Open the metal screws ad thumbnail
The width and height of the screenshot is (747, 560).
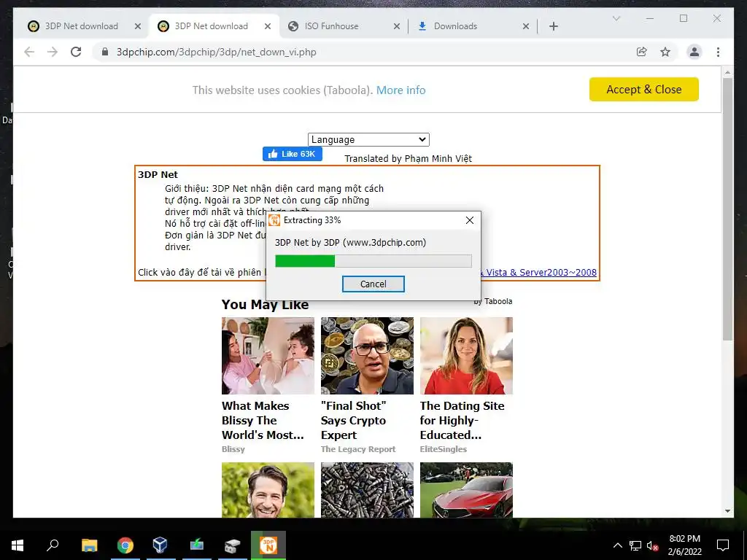pos(367,490)
